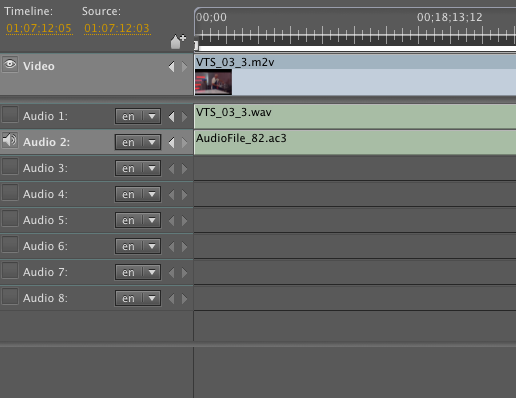Viewport: 516px width, 398px height.
Task: Click previous clip arrow on Audio 8
Action: click(x=171, y=299)
